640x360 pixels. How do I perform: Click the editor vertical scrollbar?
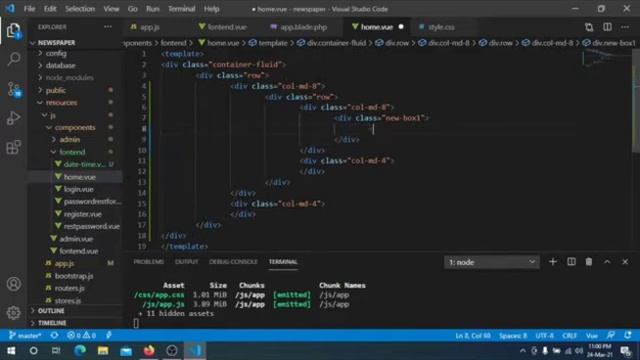click(x=636, y=100)
